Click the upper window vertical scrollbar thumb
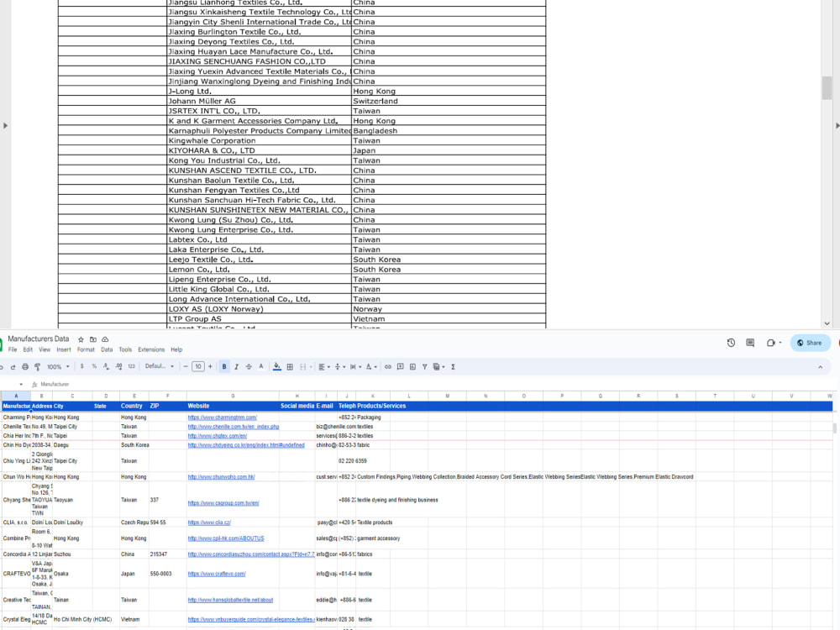The height and width of the screenshot is (630, 840). coord(827,88)
